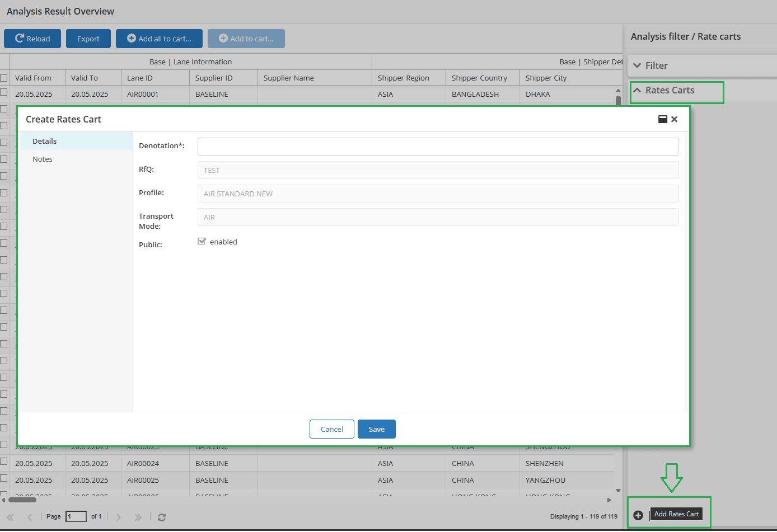Viewport: 777px width, 532px height.
Task: Maximize the Create Rates Cart dialog
Action: click(663, 119)
